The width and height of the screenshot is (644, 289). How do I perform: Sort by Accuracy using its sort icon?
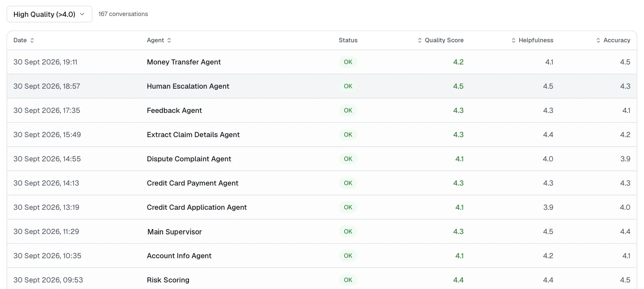tap(598, 40)
